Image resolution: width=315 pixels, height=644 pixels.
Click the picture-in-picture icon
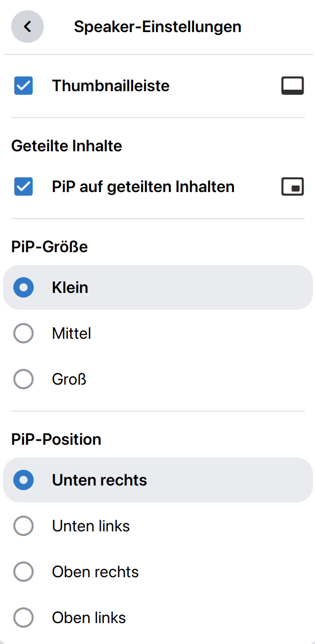(293, 187)
